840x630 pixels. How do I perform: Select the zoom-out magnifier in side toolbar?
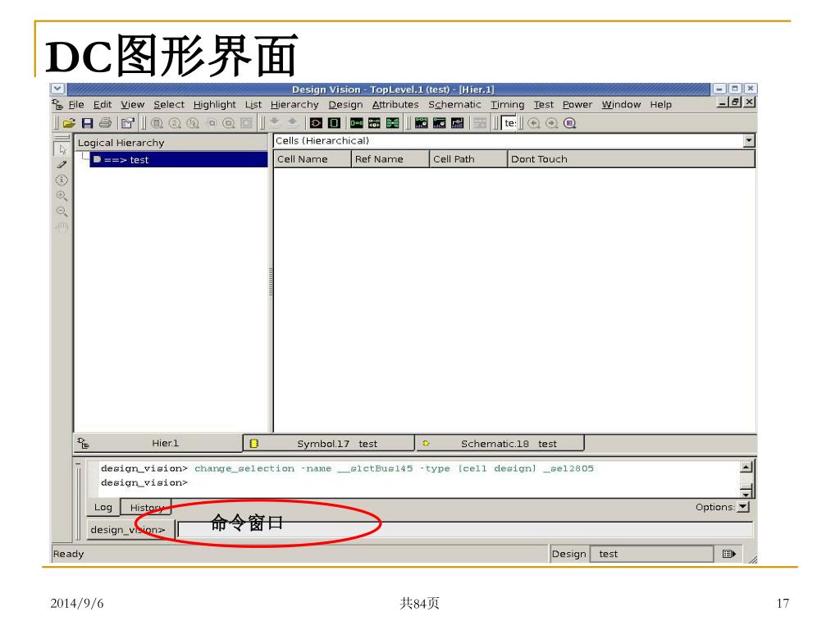point(62,212)
